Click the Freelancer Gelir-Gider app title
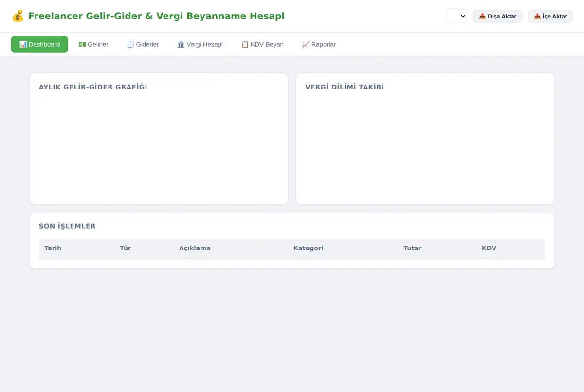The image size is (584, 392). pyautogui.click(x=156, y=16)
